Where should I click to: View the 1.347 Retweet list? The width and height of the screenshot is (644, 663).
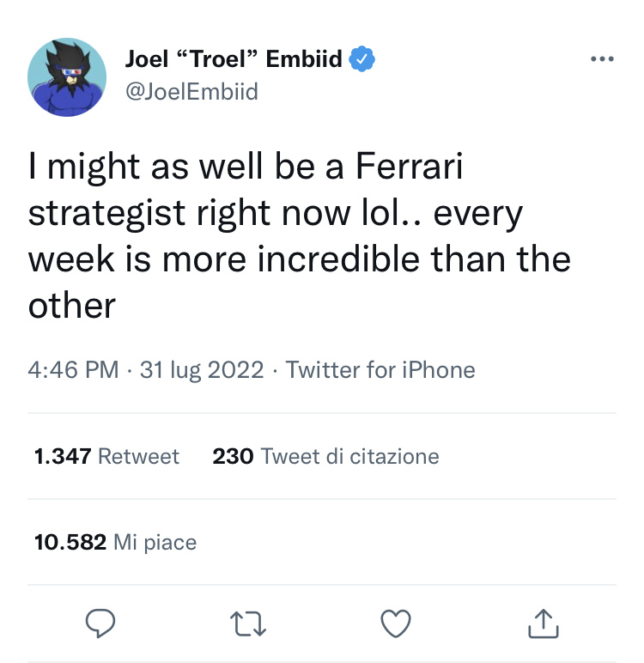(x=106, y=456)
